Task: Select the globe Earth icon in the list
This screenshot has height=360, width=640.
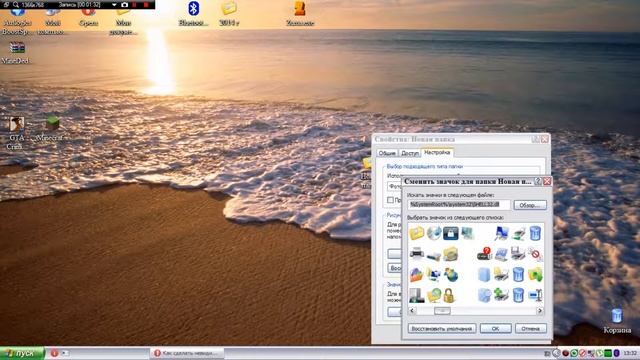Action: (451, 275)
